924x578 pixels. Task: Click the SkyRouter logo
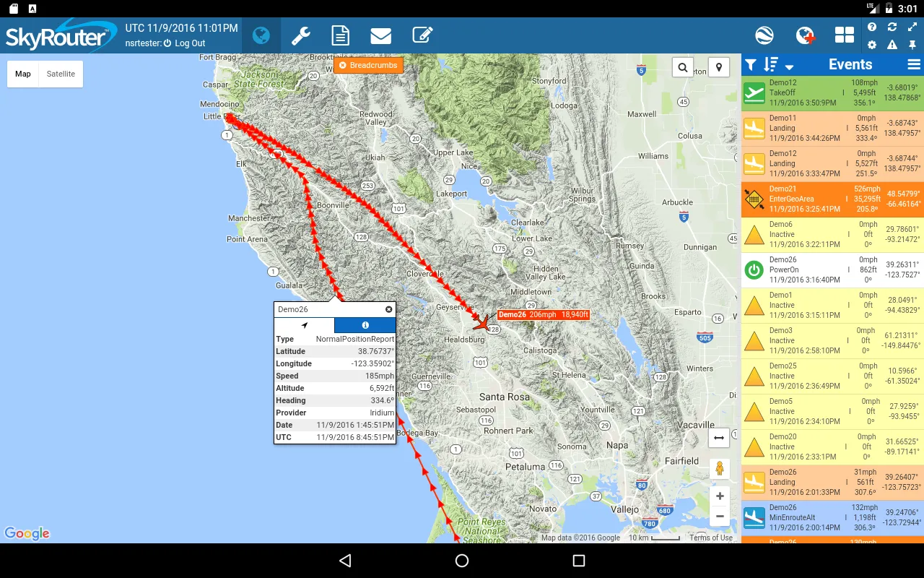click(61, 36)
